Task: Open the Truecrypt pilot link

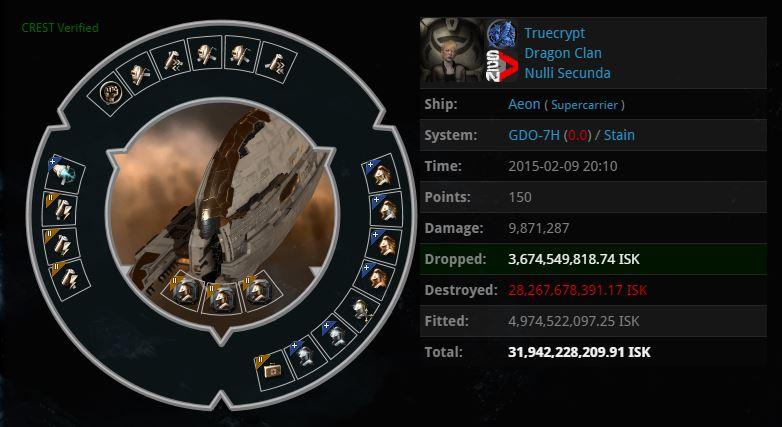Action: click(555, 33)
